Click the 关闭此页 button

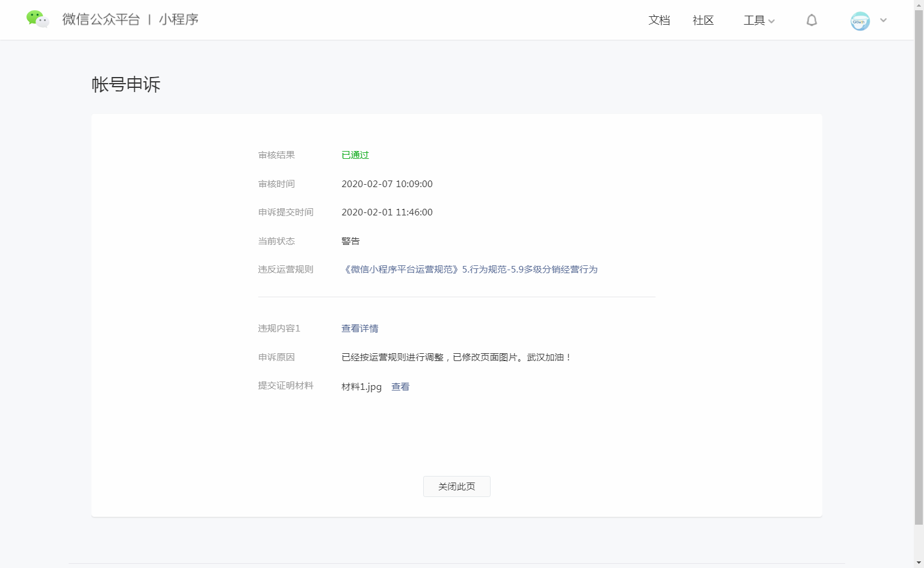point(457,487)
